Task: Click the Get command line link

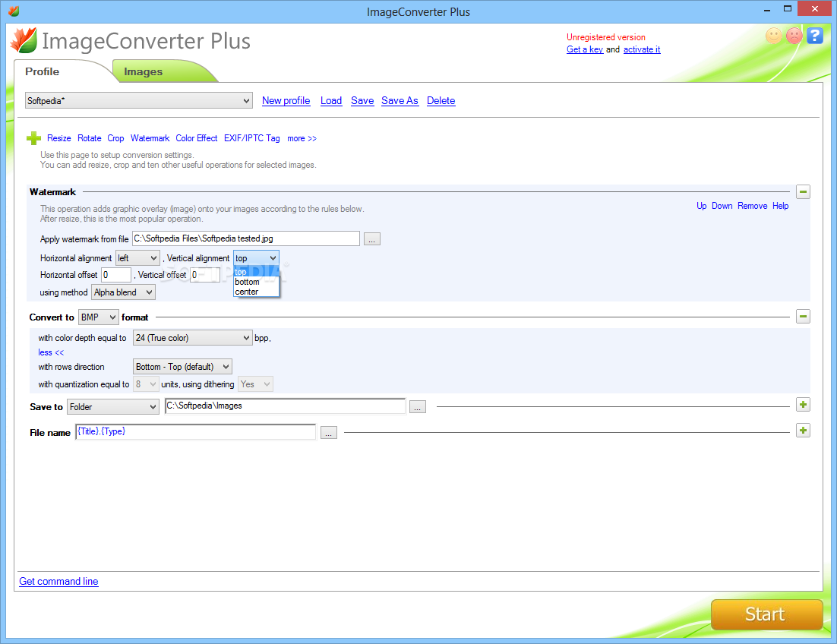Action: click(x=58, y=581)
